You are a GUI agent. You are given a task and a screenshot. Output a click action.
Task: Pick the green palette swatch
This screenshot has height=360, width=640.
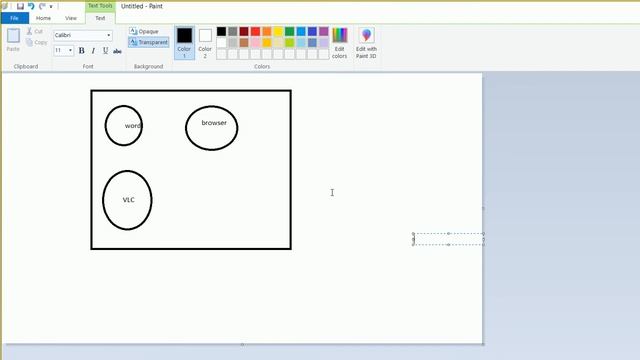pyautogui.click(x=289, y=31)
